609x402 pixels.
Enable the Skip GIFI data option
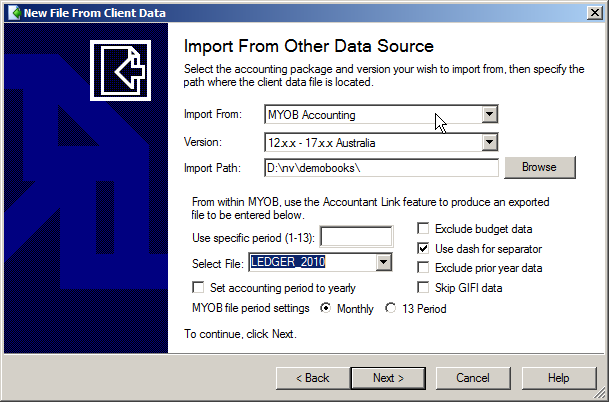tap(424, 288)
